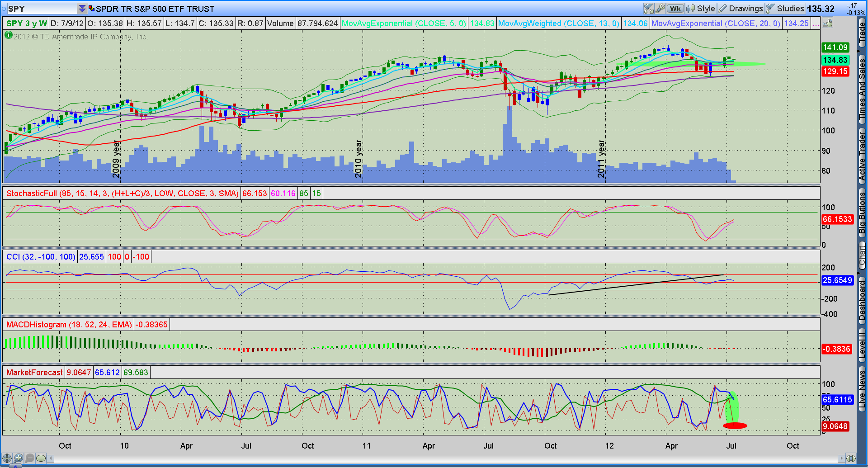Click the CCI (32, -100, 100) study label

41,257
